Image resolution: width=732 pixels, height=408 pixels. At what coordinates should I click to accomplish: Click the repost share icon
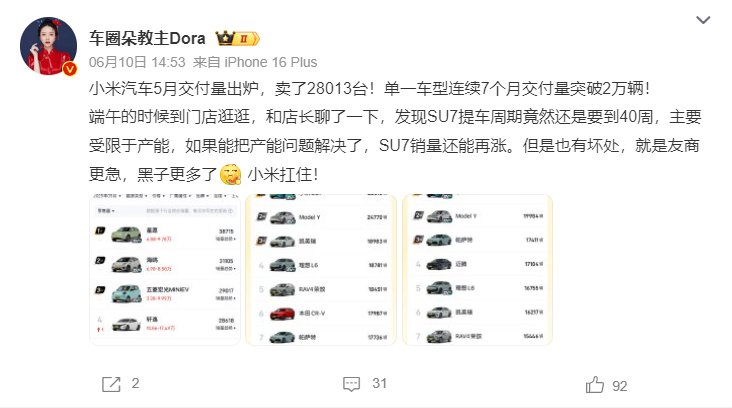pyautogui.click(x=111, y=384)
